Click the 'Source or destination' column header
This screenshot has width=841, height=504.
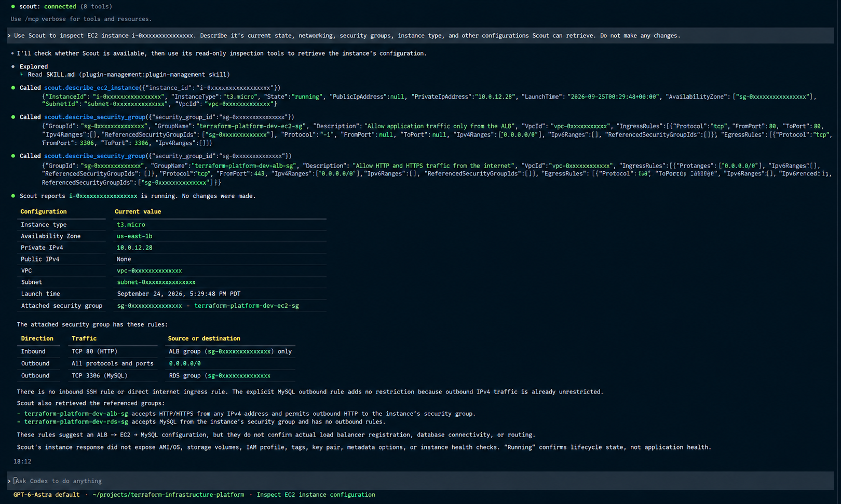[204, 338]
